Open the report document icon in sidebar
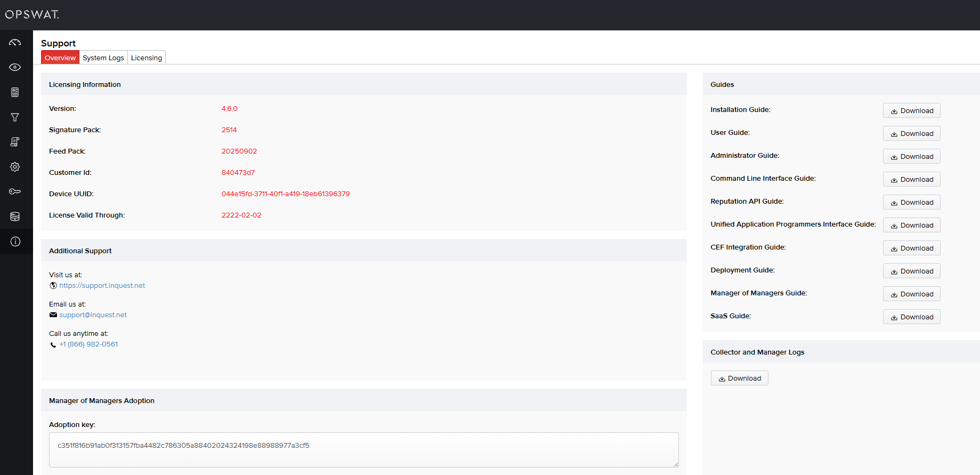The image size is (980, 475). point(15,92)
